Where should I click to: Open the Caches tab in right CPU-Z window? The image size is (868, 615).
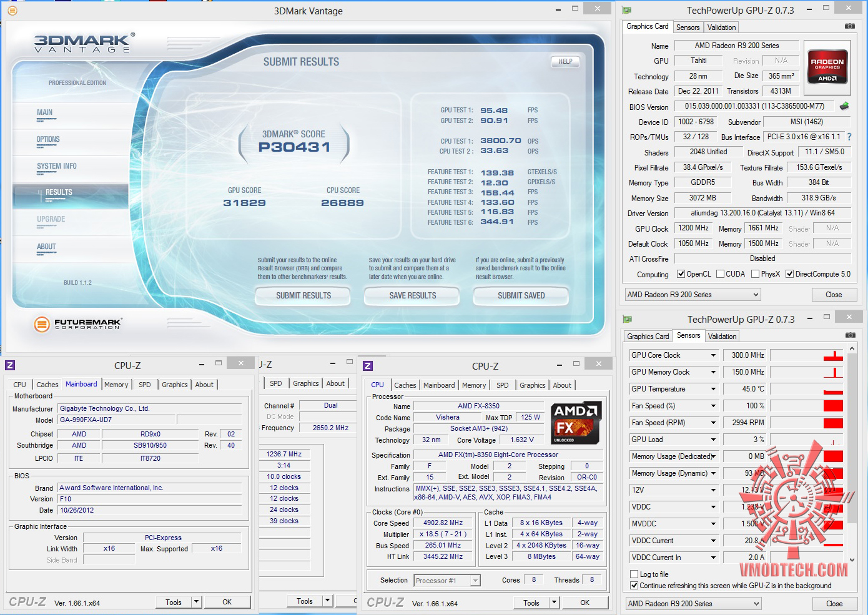[405, 385]
